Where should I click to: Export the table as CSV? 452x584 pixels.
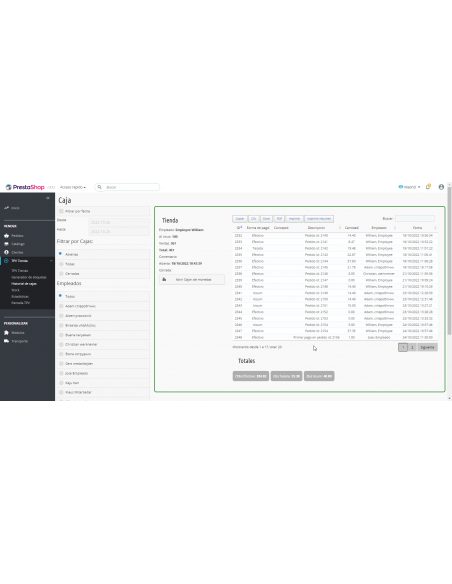[x=254, y=219]
